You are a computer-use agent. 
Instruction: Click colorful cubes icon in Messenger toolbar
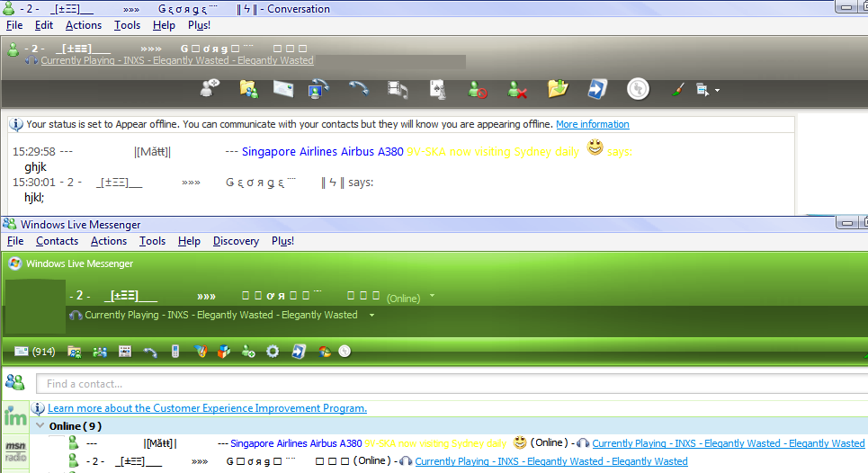pos(224,352)
